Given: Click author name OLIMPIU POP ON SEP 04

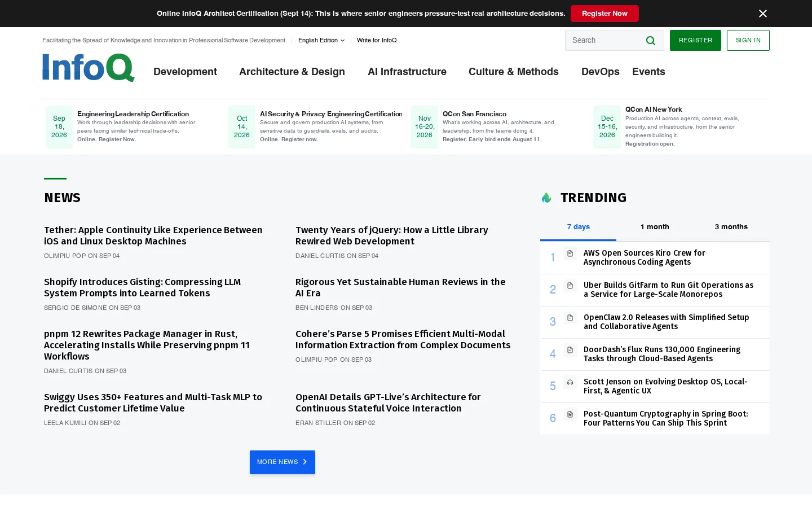Looking at the screenshot, I should 82,256.
